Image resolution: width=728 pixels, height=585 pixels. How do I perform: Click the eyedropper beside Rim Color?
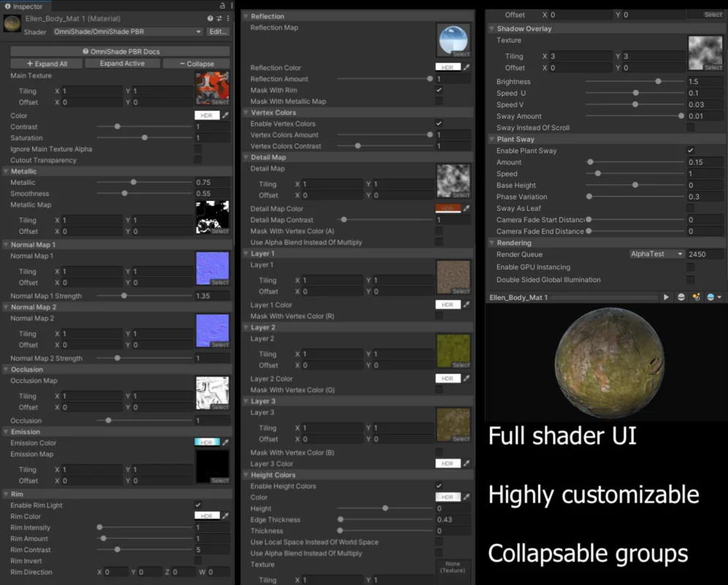coord(225,516)
